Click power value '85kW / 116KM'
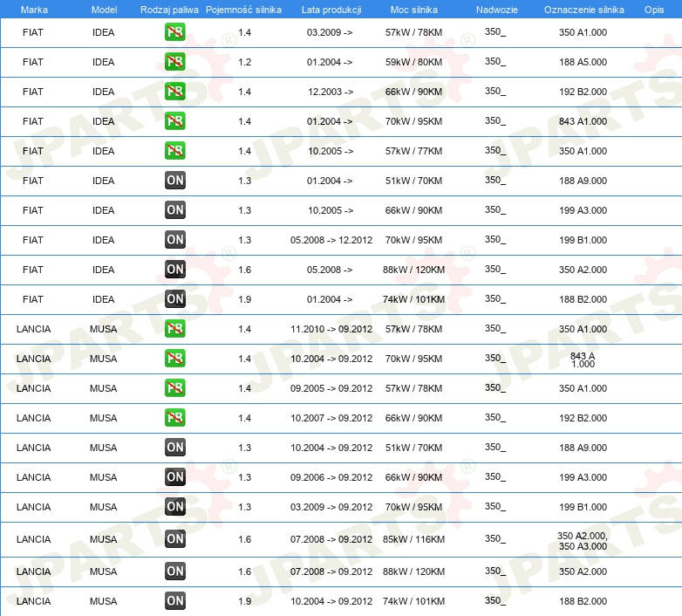682x616 pixels. pyautogui.click(x=413, y=539)
